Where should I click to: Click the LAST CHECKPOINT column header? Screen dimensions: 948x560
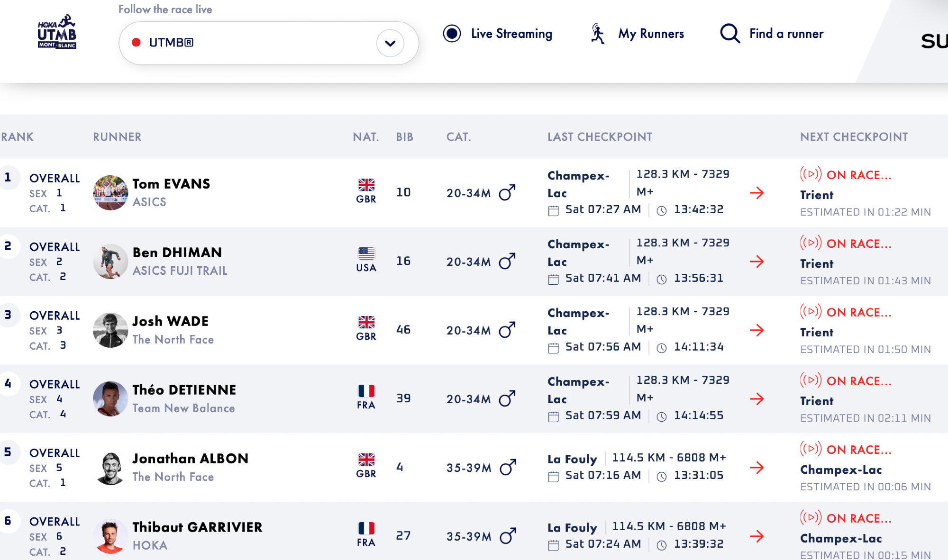point(600,137)
